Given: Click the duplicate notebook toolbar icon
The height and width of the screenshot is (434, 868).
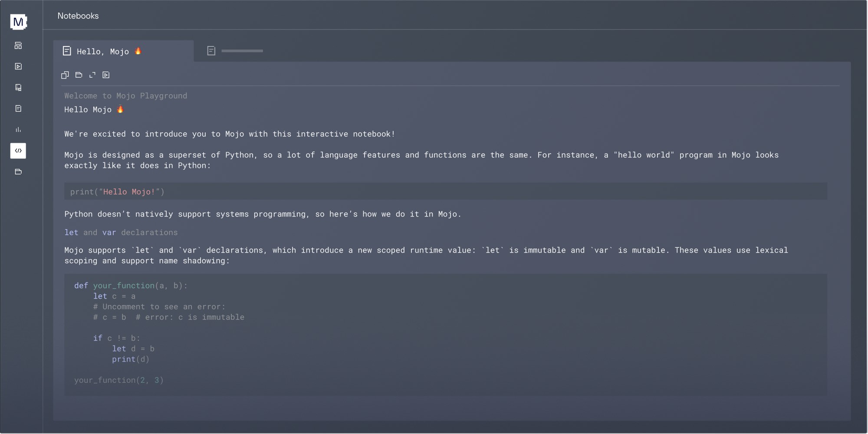Looking at the screenshot, I should (65, 75).
